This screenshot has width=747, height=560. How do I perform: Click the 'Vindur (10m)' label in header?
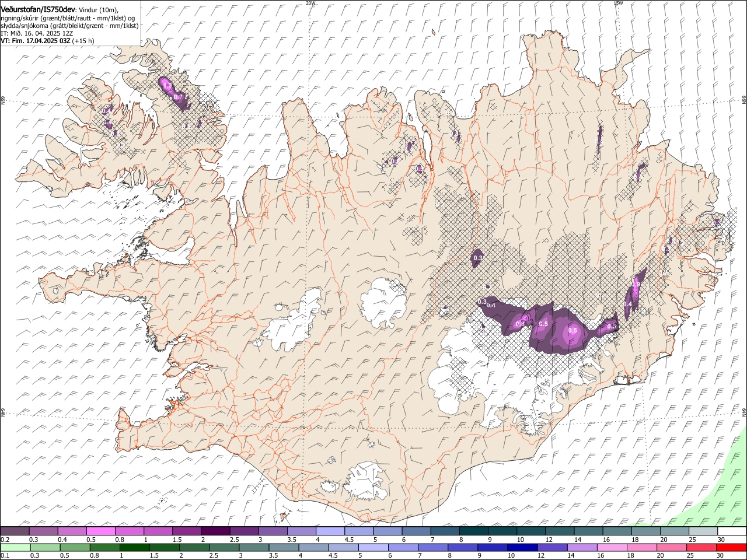(x=99, y=9)
